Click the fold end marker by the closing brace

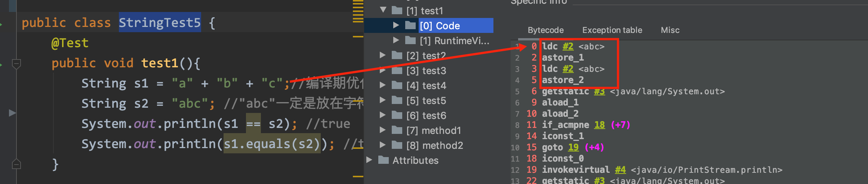(x=16, y=164)
